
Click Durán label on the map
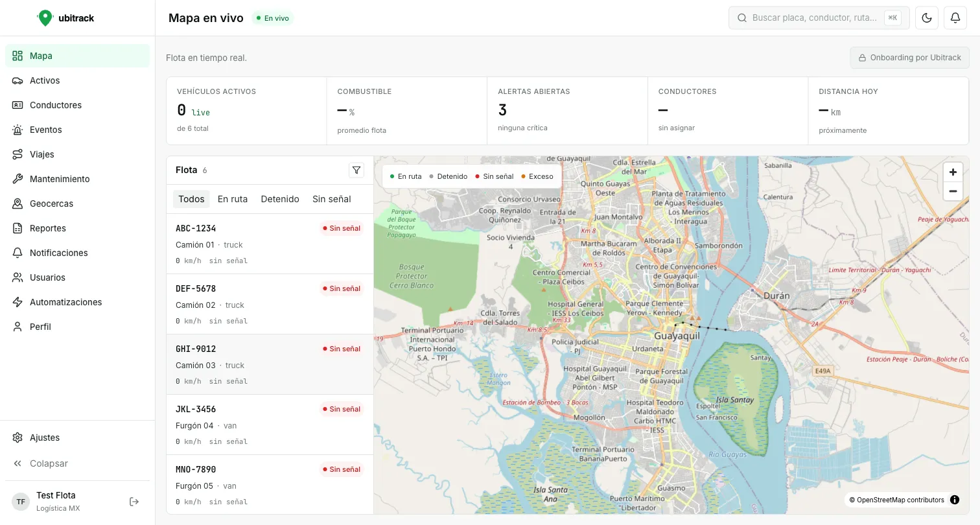tap(777, 296)
